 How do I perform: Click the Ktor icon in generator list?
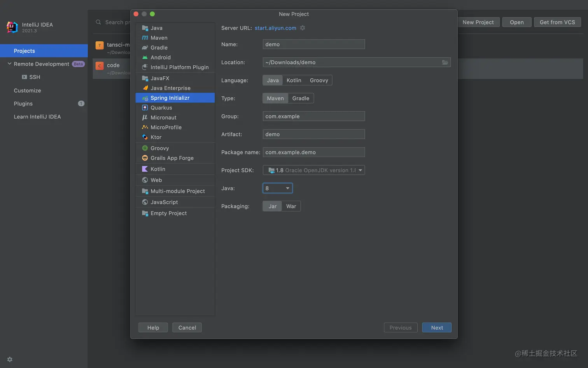click(145, 137)
